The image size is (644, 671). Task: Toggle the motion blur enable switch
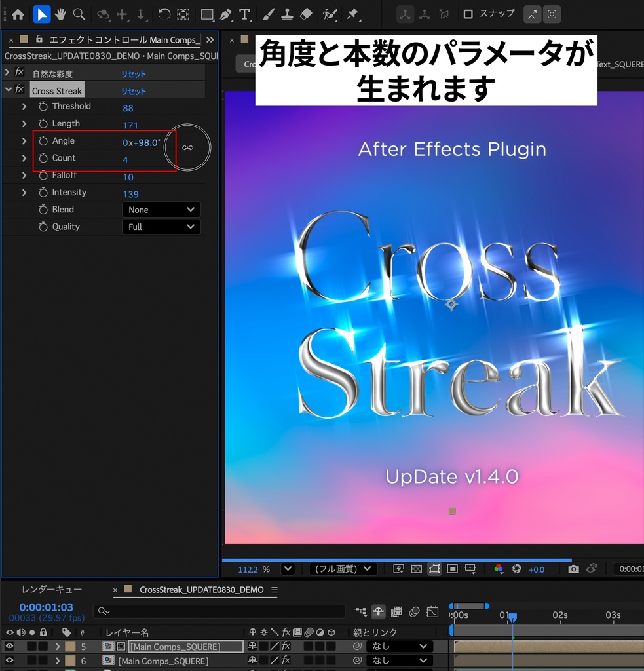click(414, 612)
